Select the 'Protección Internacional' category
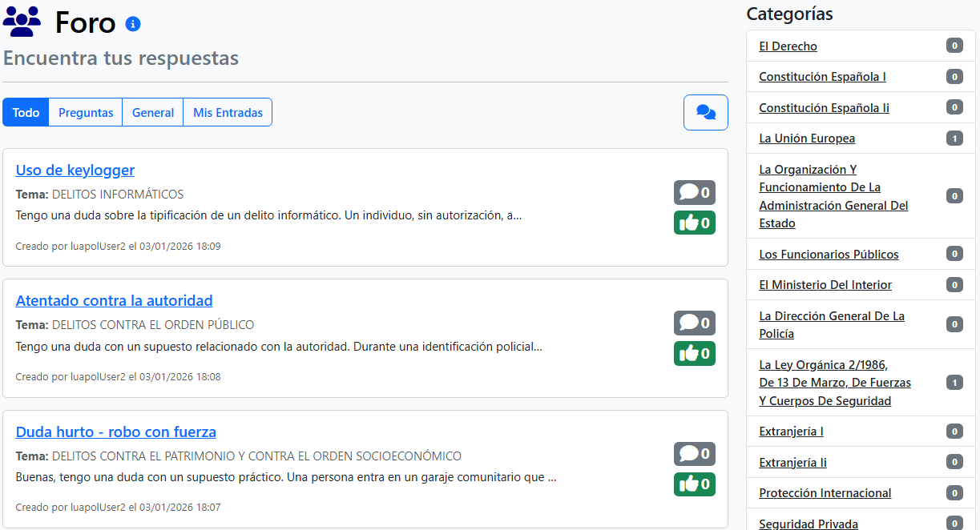Viewport: 980px width, 530px height. pyautogui.click(x=825, y=492)
